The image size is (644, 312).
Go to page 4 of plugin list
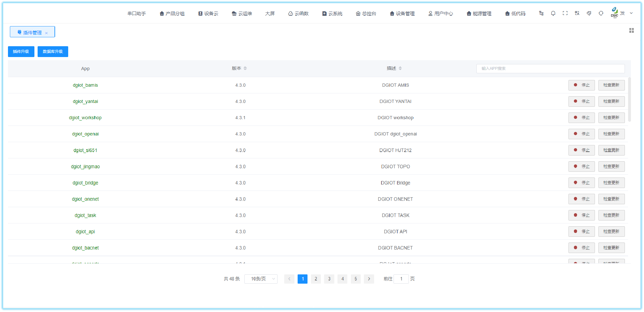pos(343,279)
